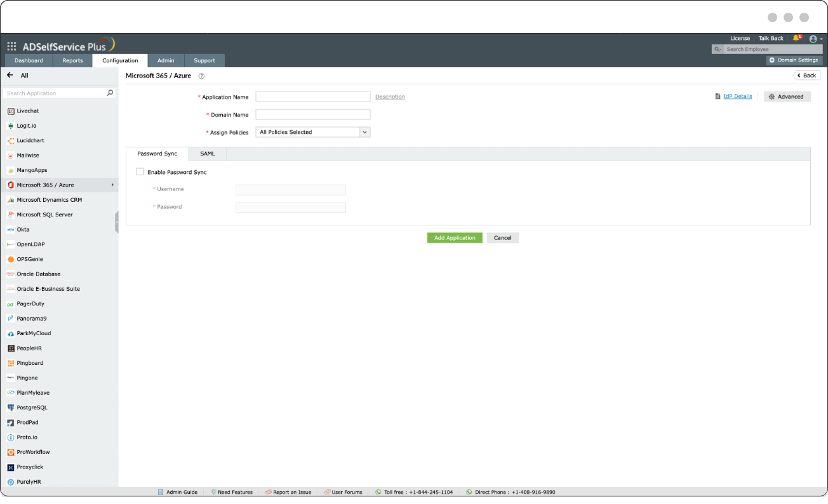This screenshot has width=828, height=504.
Task: Click the Microsoft Dynamics CRM icon
Action: click(x=11, y=200)
